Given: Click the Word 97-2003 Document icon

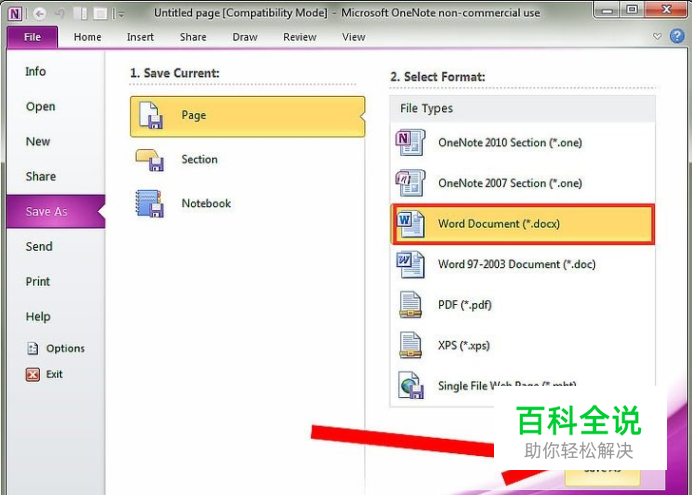Looking at the screenshot, I should coord(410,264).
